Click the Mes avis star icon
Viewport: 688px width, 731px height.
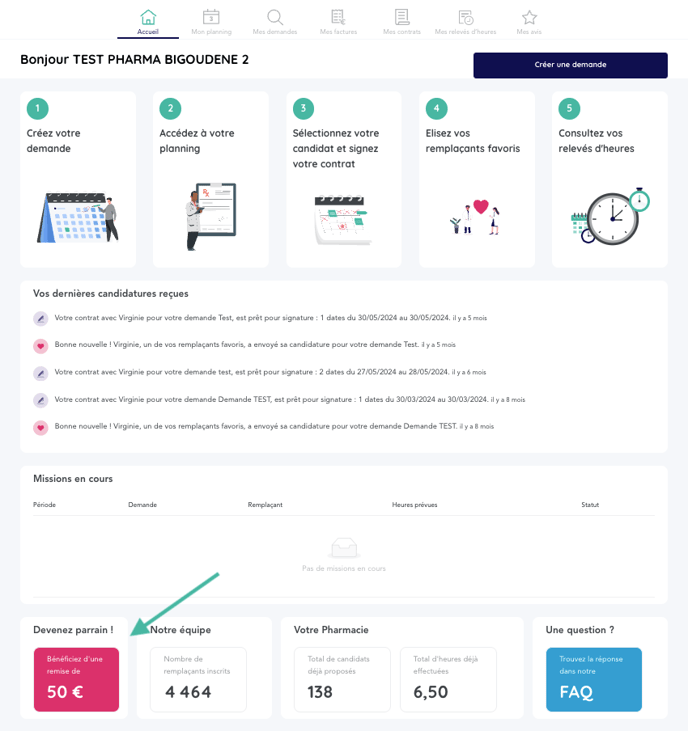pyautogui.click(x=529, y=18)
